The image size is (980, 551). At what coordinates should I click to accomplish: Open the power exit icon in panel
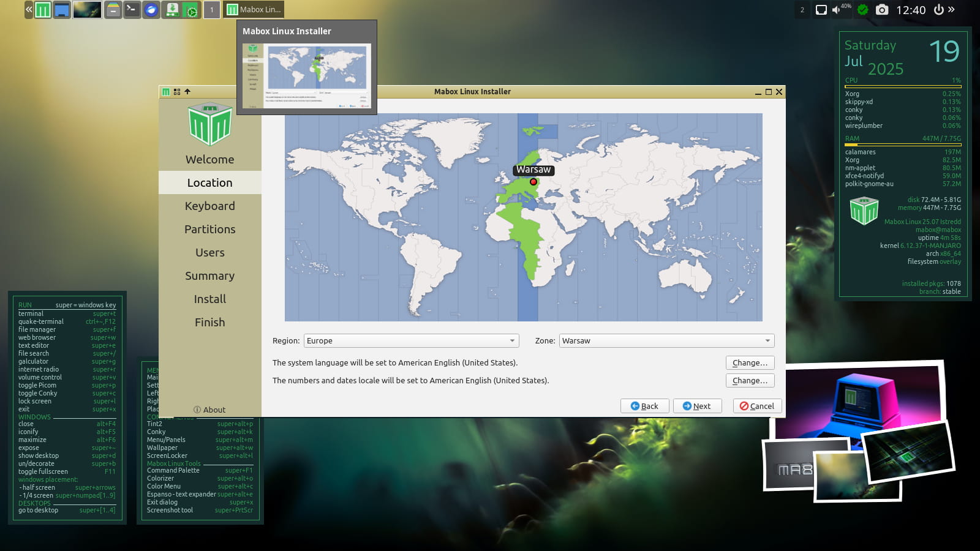(939, 10)
